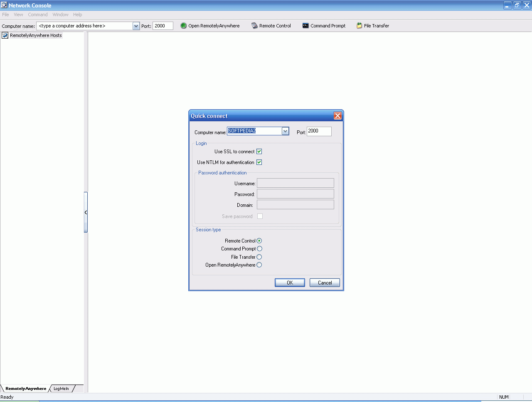
Task: Click the Remote Control toolbar label
Action: (275, 26)
